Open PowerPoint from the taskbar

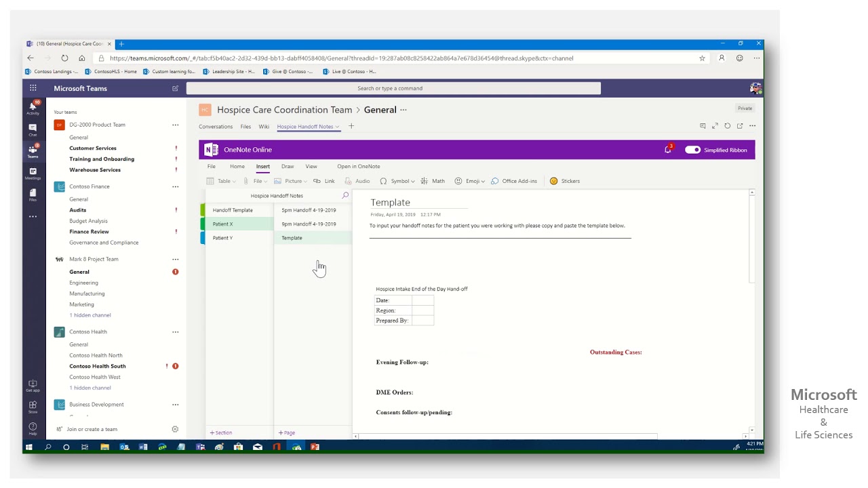315,447
